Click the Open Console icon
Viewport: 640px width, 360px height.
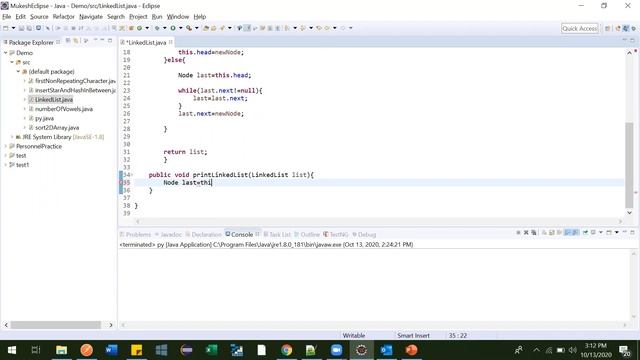(x=609, y=233)
